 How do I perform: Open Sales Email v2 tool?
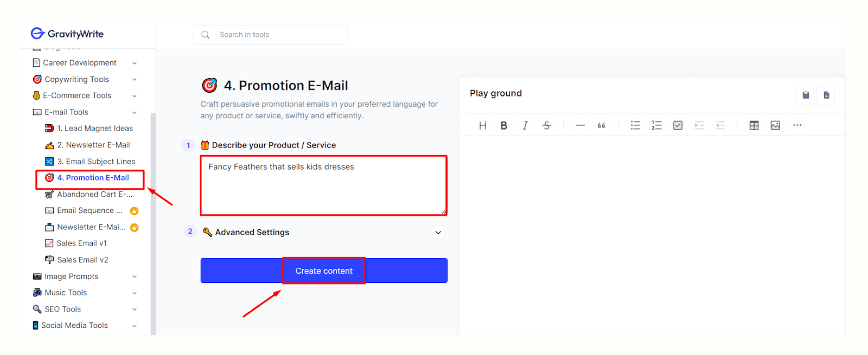click(76, 260)
